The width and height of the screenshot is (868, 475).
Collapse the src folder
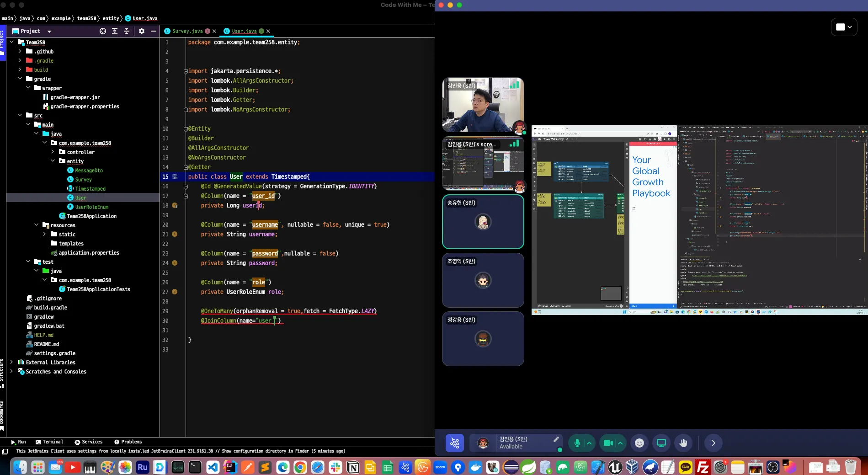(20, 115)
